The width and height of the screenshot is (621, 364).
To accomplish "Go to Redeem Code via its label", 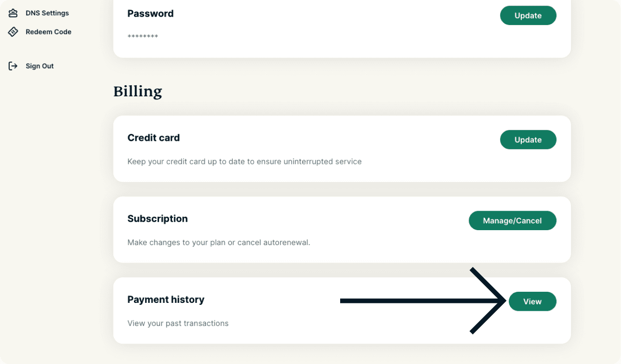I will tap(49, 32).
